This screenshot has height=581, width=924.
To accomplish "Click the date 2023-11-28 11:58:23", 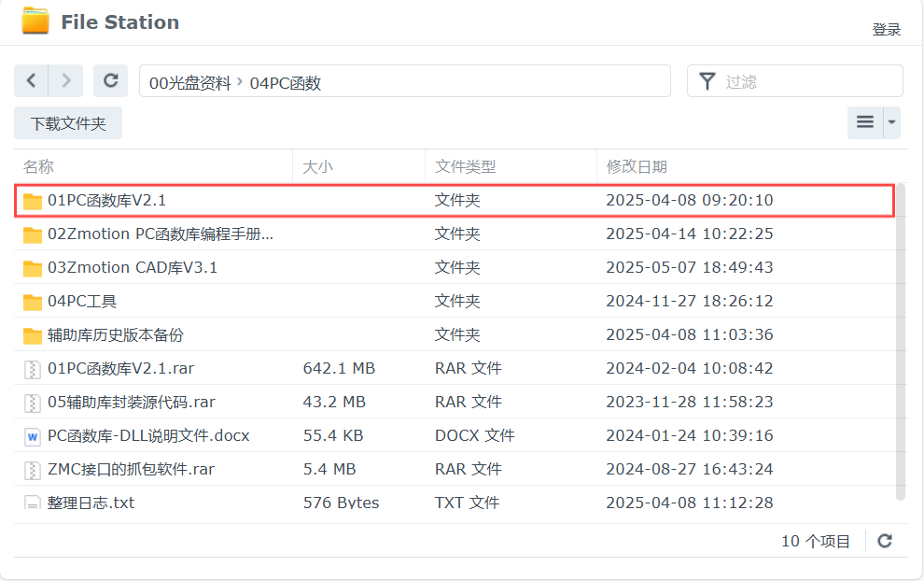I will (690, 403).
